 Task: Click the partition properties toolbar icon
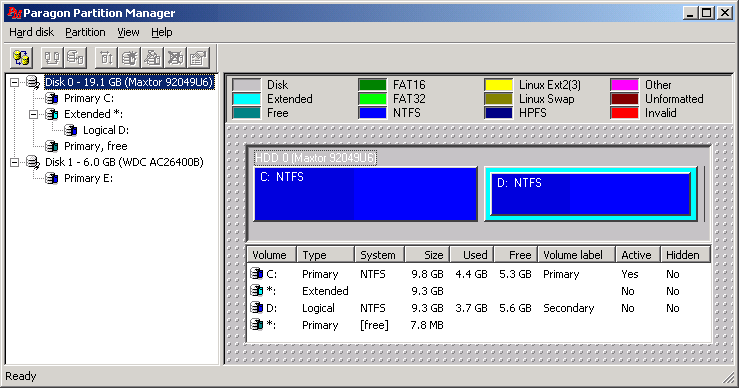[x=198, y=58]
